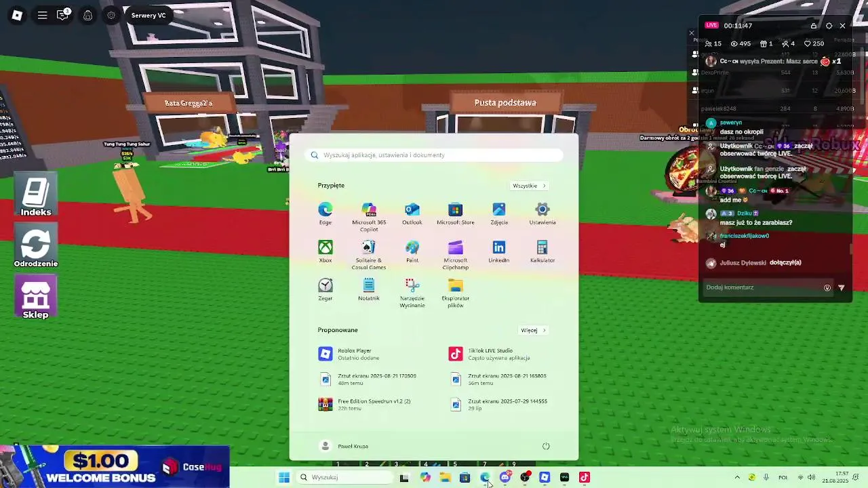The height and width of the screenshot is (488, 868).
Task: Open volume control in system tray
Action: 812,477
